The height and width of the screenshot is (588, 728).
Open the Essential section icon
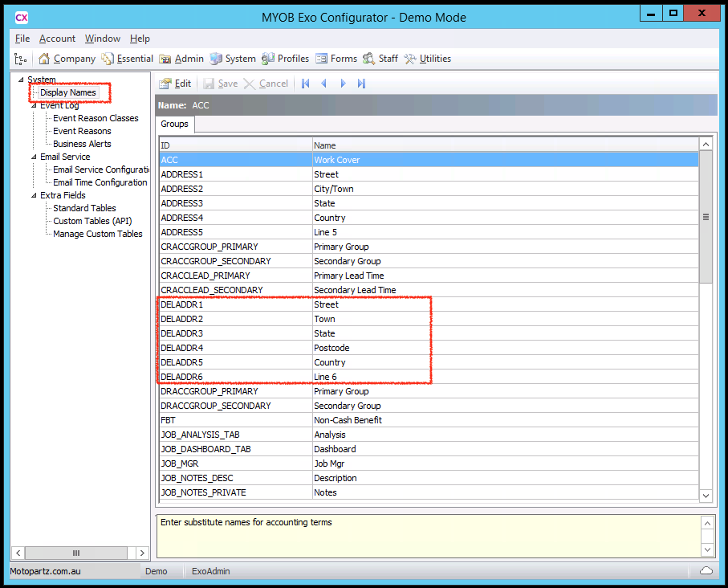[x=108, y=59]
